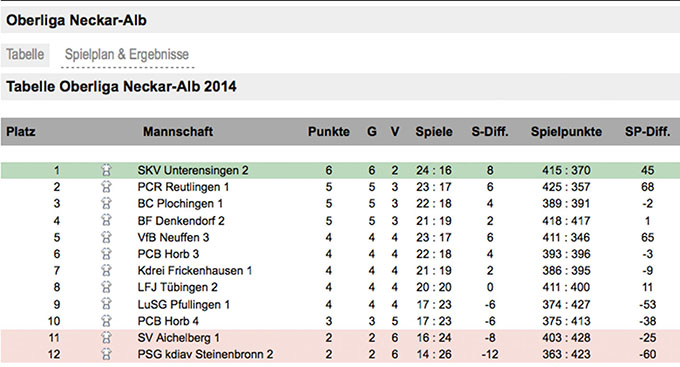Screen dimensions: 680x367
Task: Click the Mannschaft column header
Action: pos(178,131)
